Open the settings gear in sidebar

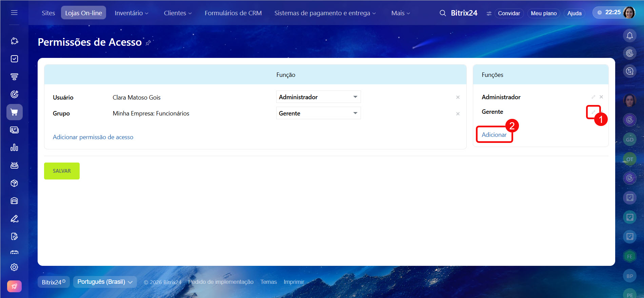pyautogui.click(x=14, y=267)
